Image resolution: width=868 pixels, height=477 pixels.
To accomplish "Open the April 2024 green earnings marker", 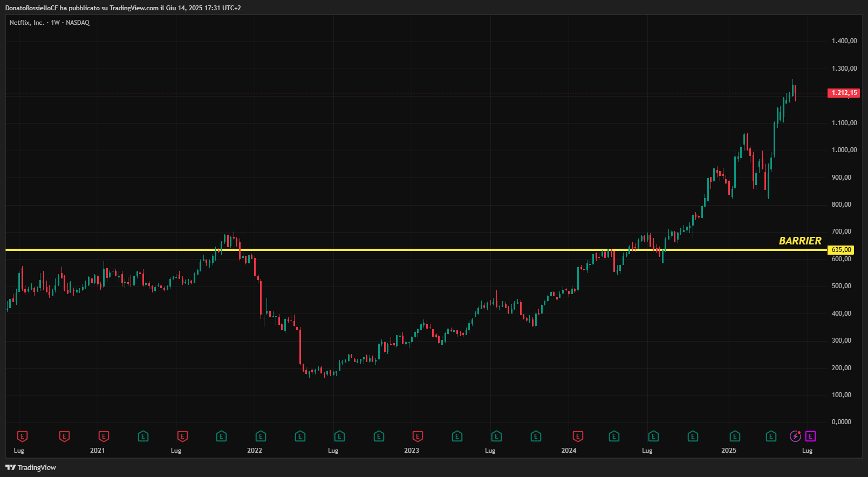I will 614,436.
